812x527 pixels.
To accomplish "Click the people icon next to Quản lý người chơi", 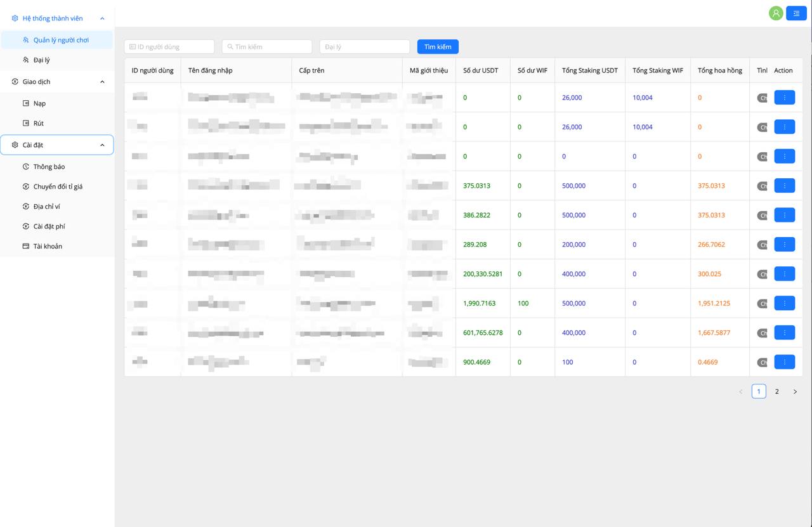I will coord(26,40).
